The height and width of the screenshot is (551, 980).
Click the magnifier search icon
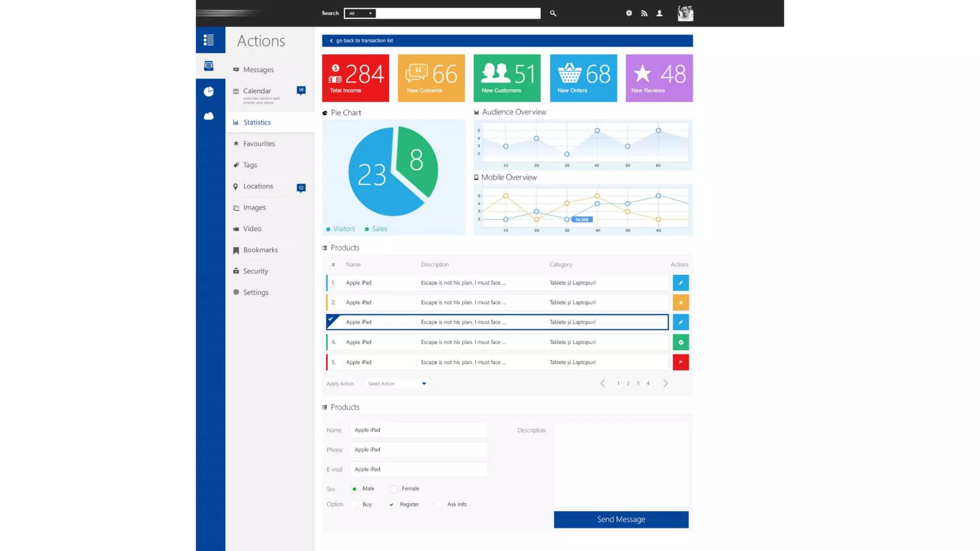click(553, 13)
